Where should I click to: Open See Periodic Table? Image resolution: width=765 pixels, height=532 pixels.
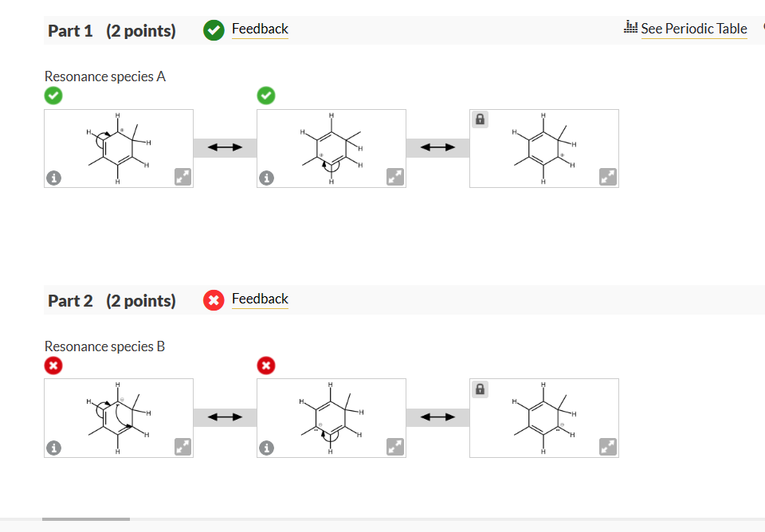click(x=694, y=29)
